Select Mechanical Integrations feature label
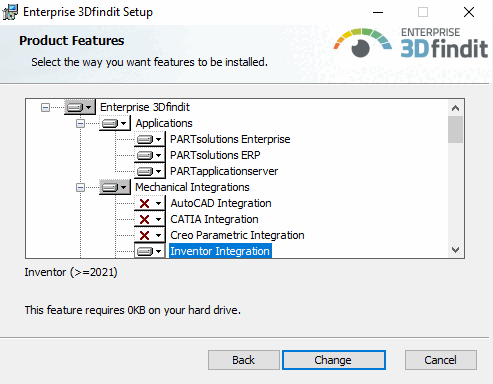Image resolution: width=493 pixels, height=384 pixels. [x=192, y=187]
